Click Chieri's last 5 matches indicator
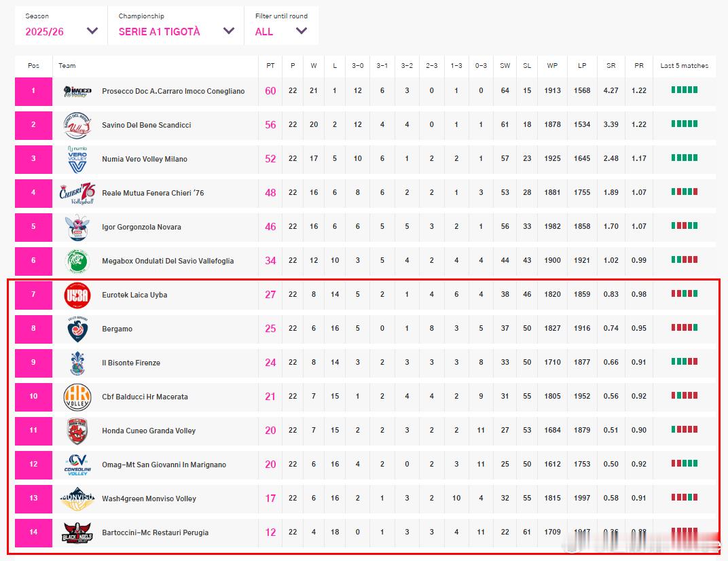 685,192
